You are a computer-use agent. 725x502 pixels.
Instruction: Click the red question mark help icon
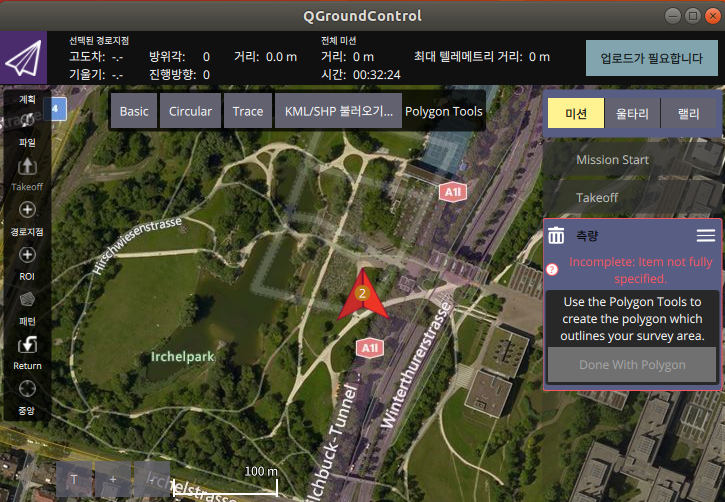click(x=552, y=269)
